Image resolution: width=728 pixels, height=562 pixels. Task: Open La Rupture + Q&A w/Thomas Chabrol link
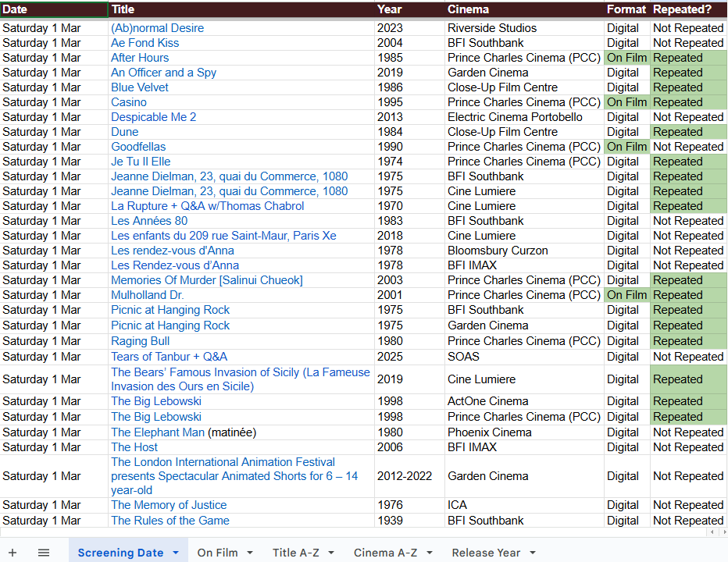coord(207,206)
